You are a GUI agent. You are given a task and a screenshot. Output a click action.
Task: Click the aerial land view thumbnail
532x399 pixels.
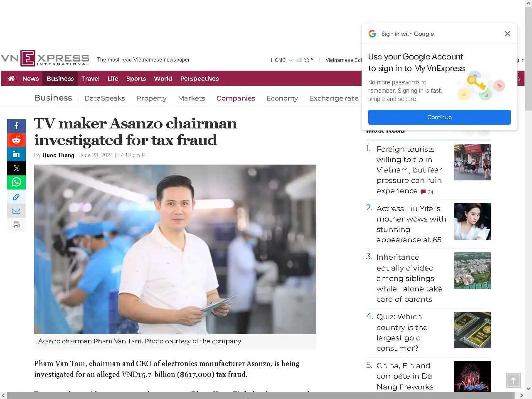472,271
